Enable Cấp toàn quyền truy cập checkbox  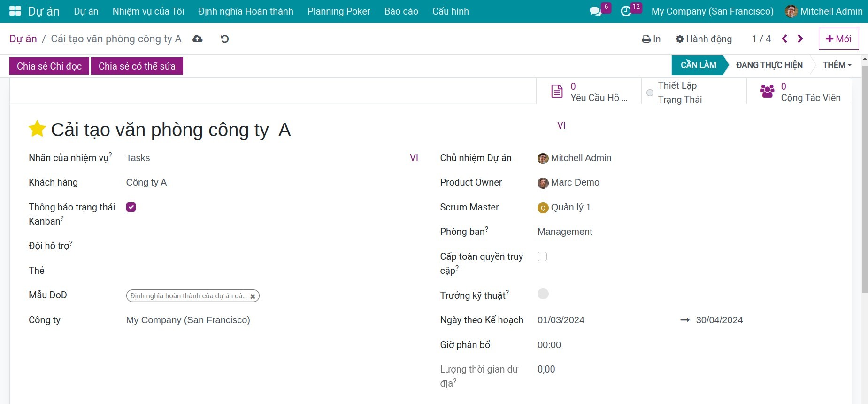coord(542,256)
